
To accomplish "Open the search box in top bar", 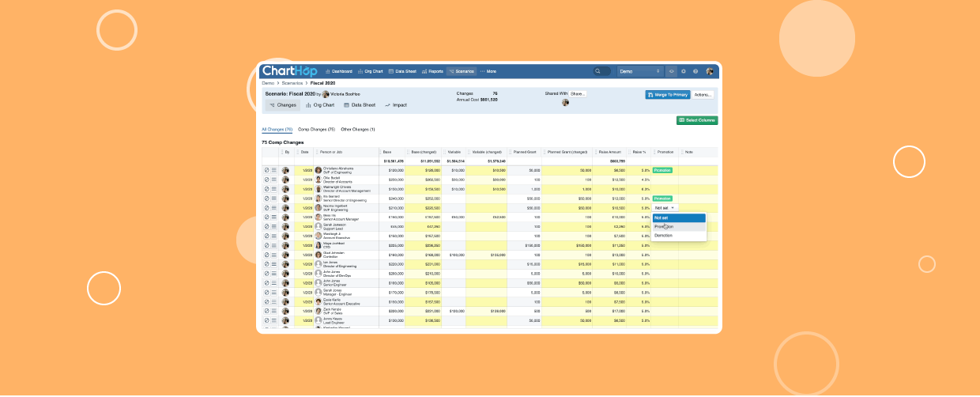I will [602, 71].
